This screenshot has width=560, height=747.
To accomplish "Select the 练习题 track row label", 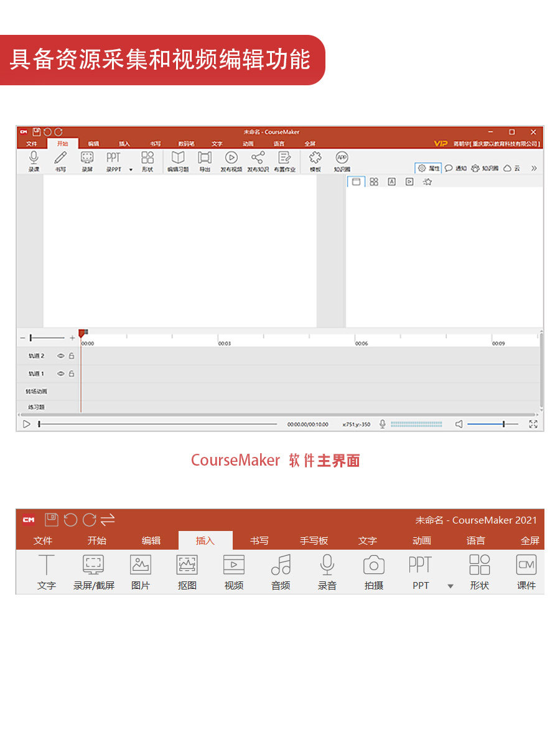I will coord(36,407).
